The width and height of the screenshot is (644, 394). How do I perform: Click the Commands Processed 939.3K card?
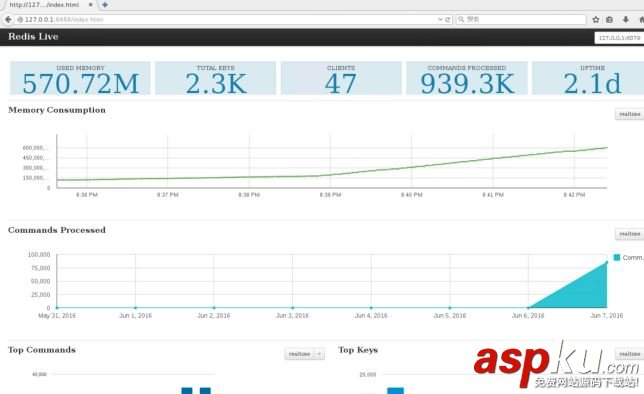tap(467, 78)
